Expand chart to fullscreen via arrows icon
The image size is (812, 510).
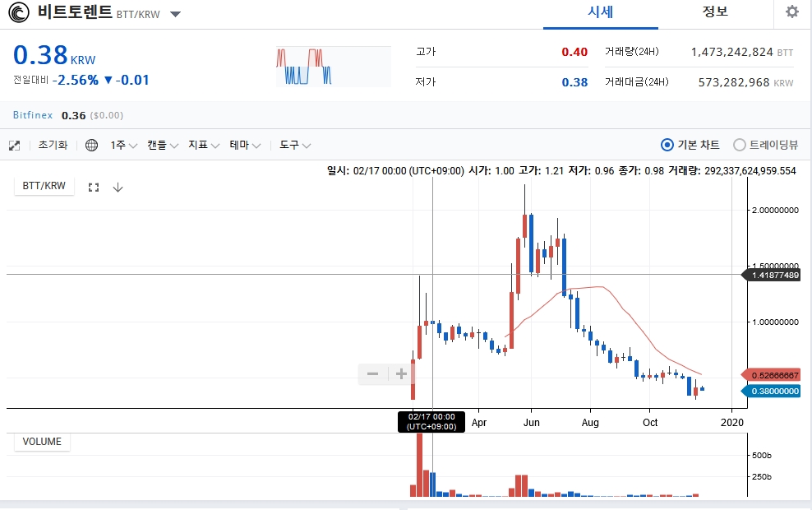pyautogui.click(x=15, y=146)
